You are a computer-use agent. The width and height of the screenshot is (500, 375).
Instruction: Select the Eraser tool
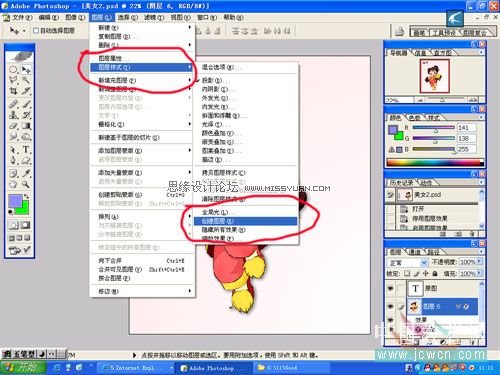(13, 126)
